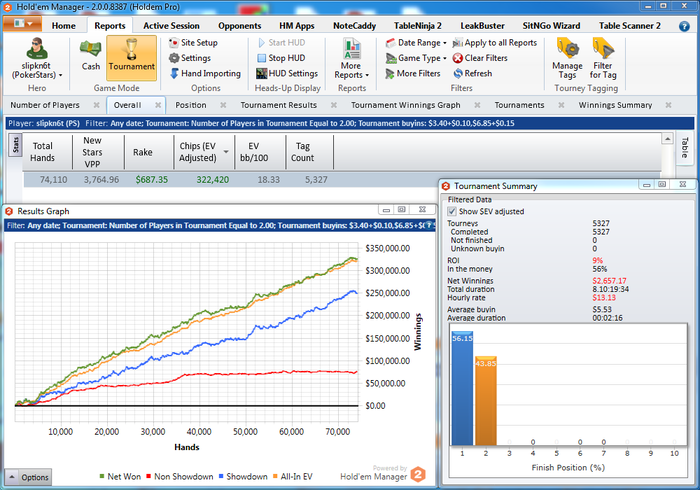Open the vertical Stats side tab
700x490 pixels.
(x=16, y=145)
